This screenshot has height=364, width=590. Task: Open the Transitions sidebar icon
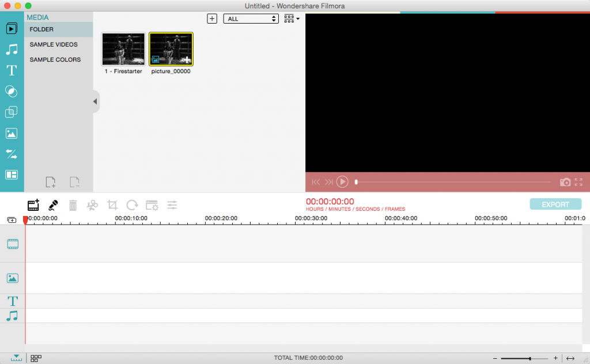coord(12,154)
